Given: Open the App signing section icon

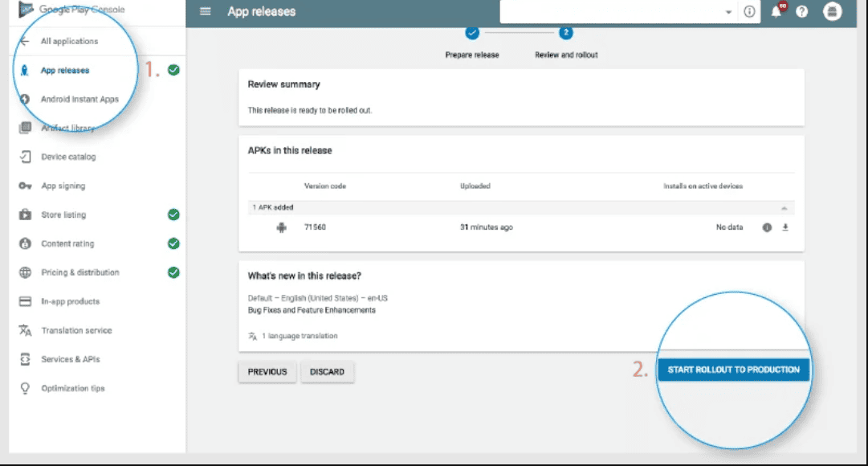Looking at the screenshot, I should (x=26, y=186).
